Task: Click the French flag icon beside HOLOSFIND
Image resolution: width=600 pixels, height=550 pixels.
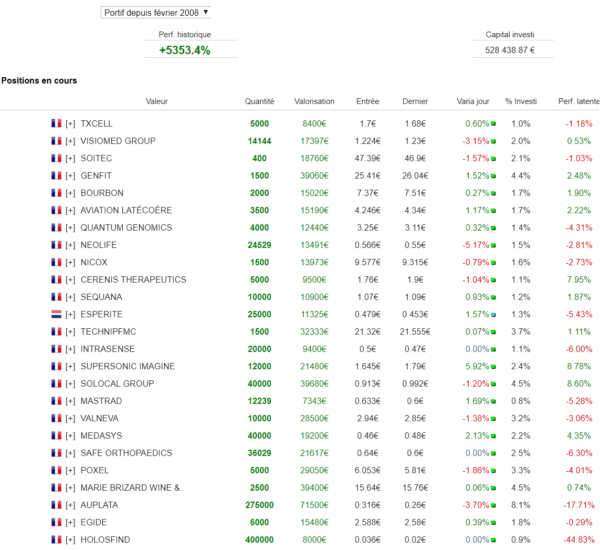Action: tap(56, 539)
